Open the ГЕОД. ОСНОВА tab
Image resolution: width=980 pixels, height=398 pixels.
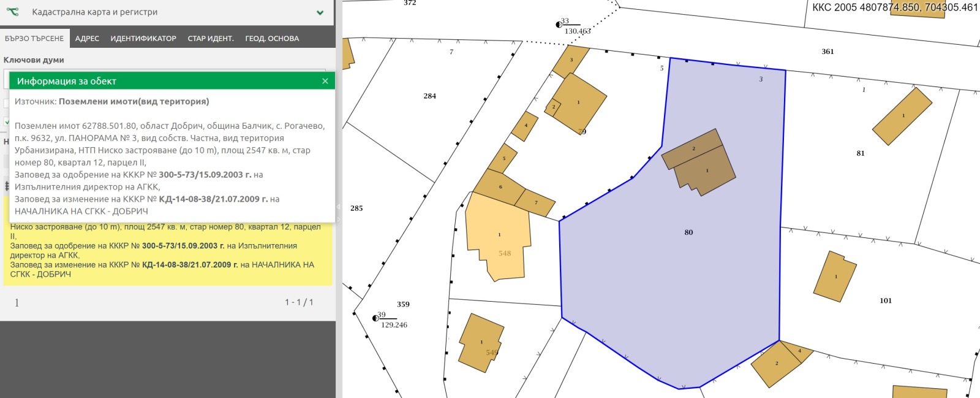(x=272, y=38)
